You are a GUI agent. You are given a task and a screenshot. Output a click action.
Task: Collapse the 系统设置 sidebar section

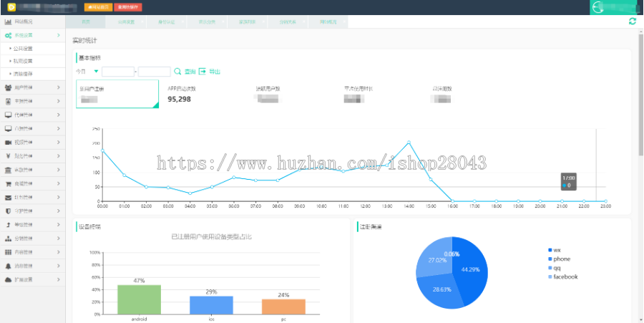click(x=32, y=35)
